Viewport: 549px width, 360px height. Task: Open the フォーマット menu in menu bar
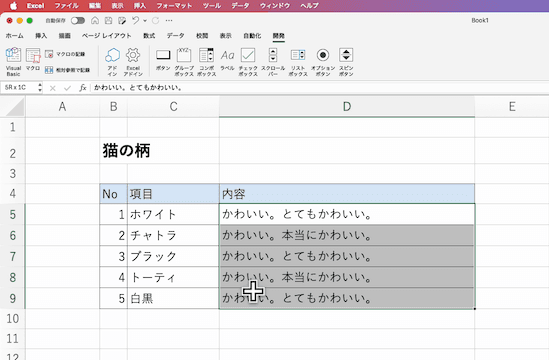point(174,6)
